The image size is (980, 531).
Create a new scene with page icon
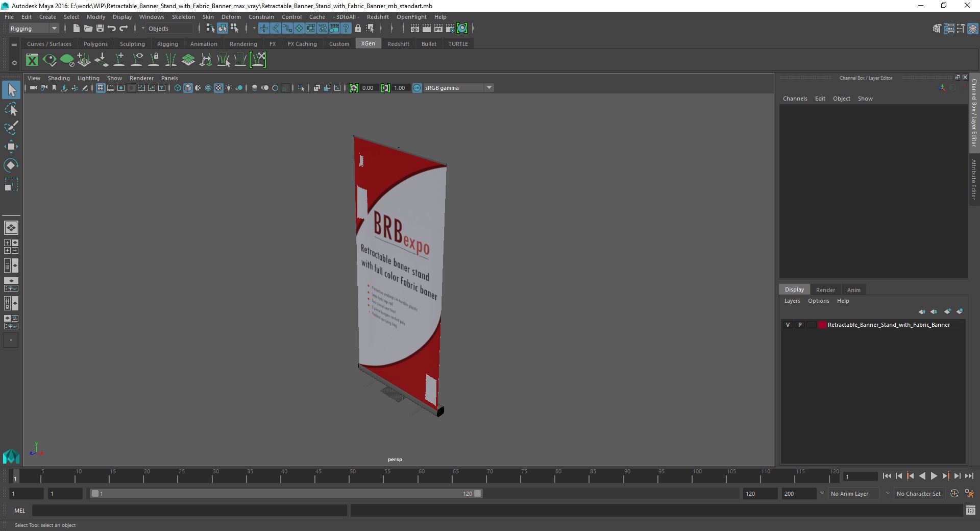coord(76,29)
